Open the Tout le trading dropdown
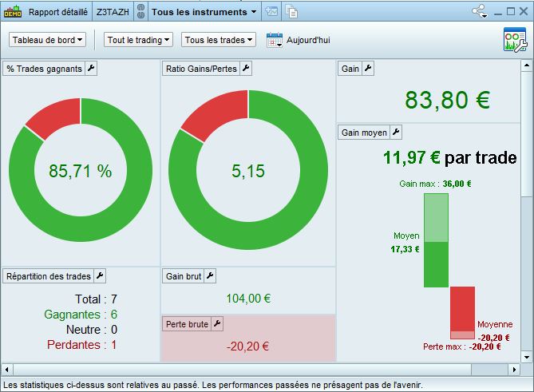This screenshot has width=534, height=392. coord(138,40)
